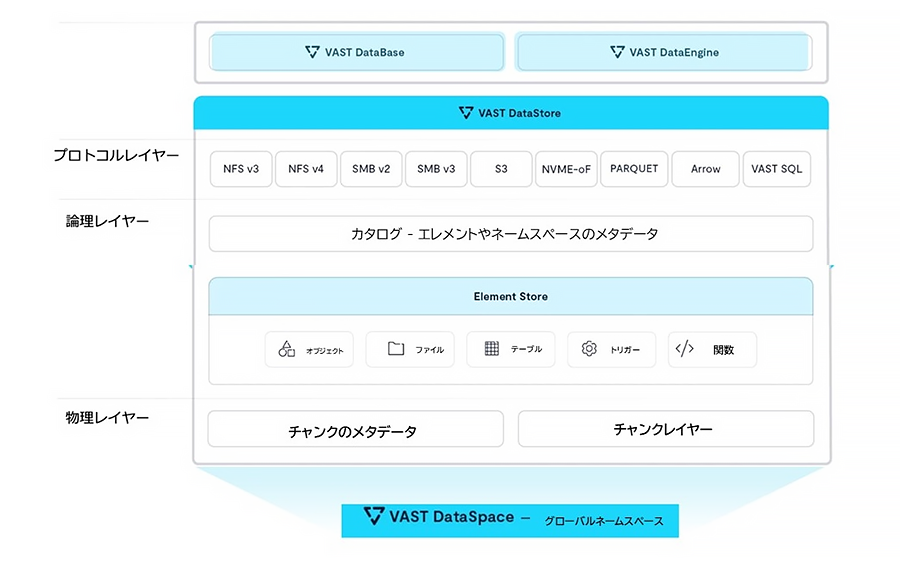Click the VAST logo icon in DataEngine box
The height and width of the screenshot is (575, 900).
pyautogui.click(x=617, y=52)
